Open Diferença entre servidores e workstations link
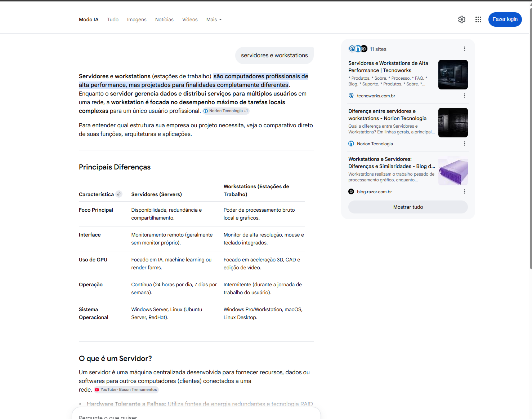This screenshot has height=419, width=532. [x=388, y=115]
